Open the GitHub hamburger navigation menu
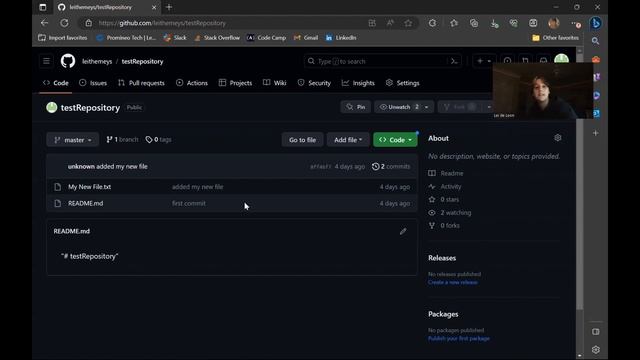640x360 pixels. click(x=46, y=61)
